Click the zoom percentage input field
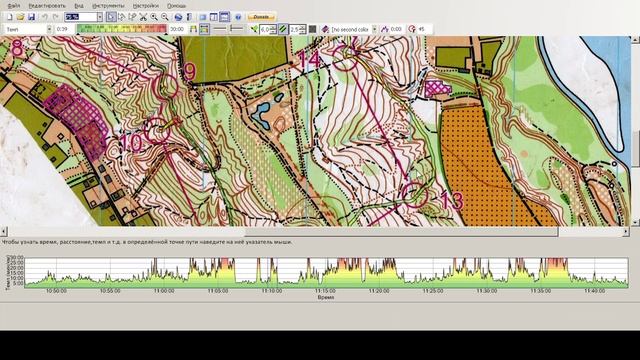Viewport: 640px width, 360px height. (x=80, y=17)
